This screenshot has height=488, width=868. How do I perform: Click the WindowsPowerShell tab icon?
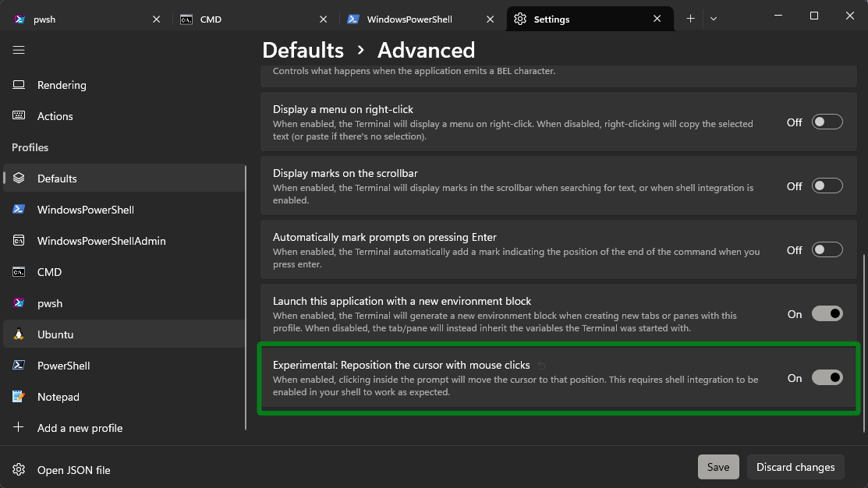coord(353,19)
